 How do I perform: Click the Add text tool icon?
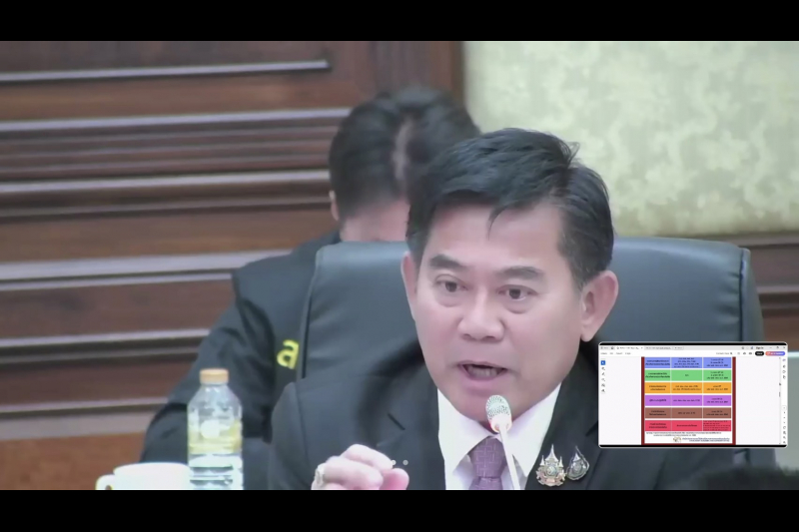click(603, 384)
